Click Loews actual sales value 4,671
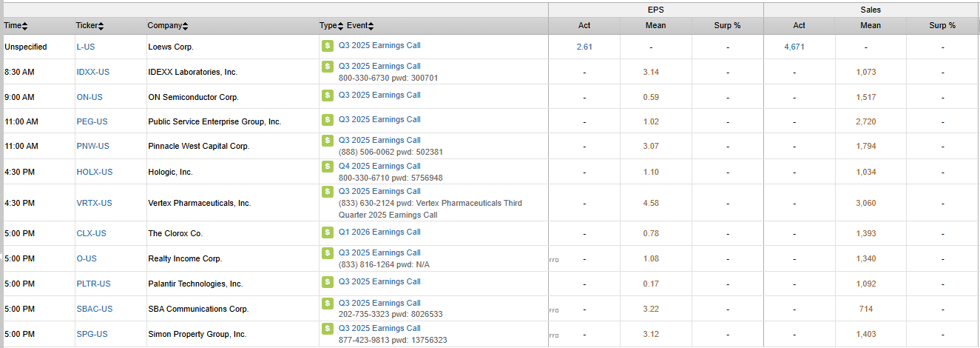This screenshot has width=980, height=348. (x=794, y=47)
